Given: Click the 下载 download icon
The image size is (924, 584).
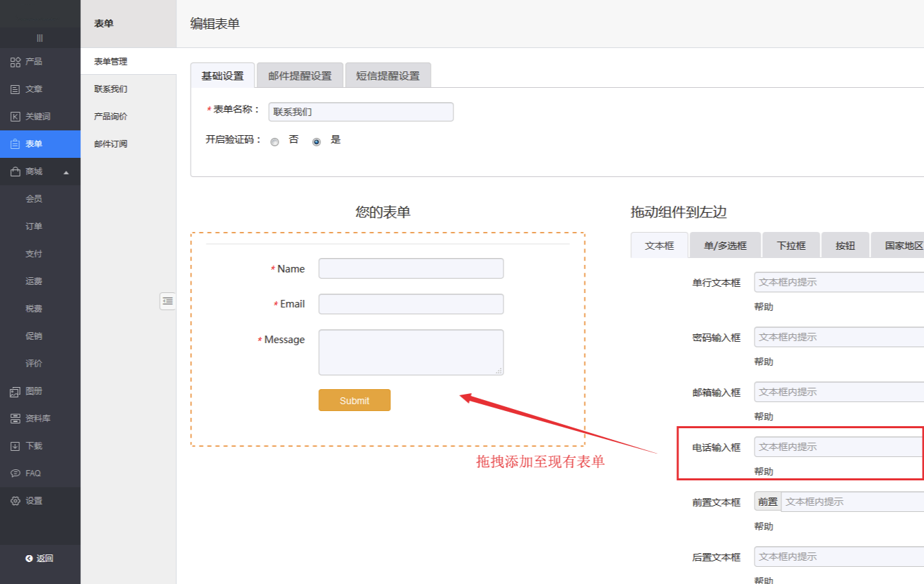Looking at the screenshot, I should coord(15,446).
